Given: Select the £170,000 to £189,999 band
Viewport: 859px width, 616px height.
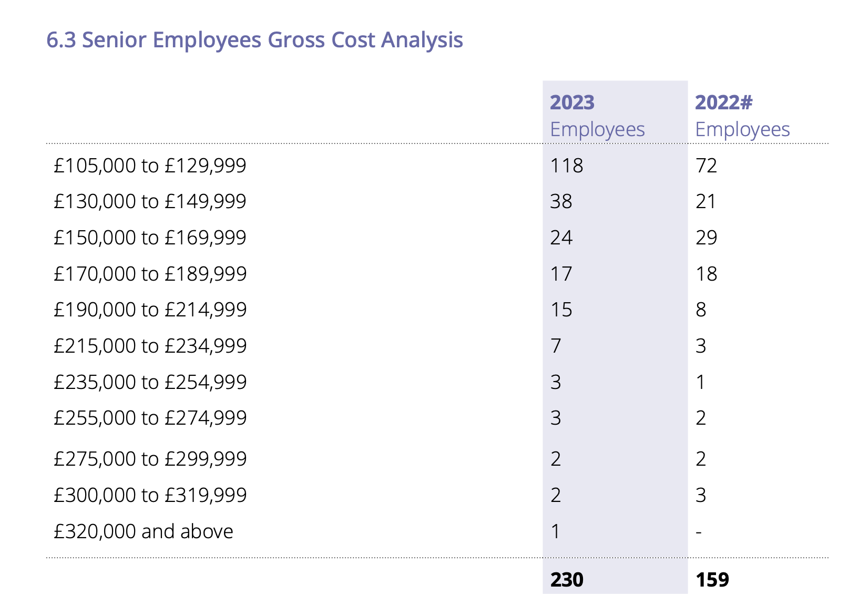Looking at the screenshot, I should pos(150,274).
